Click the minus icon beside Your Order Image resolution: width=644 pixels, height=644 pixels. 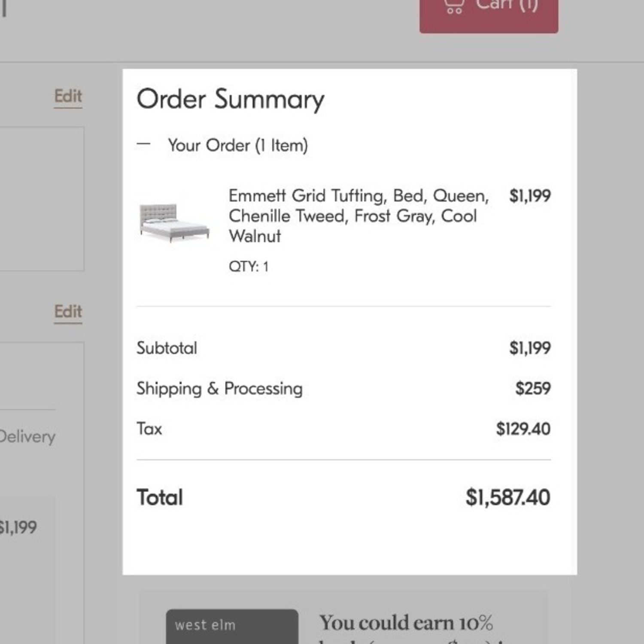click(x=143, y=144)
